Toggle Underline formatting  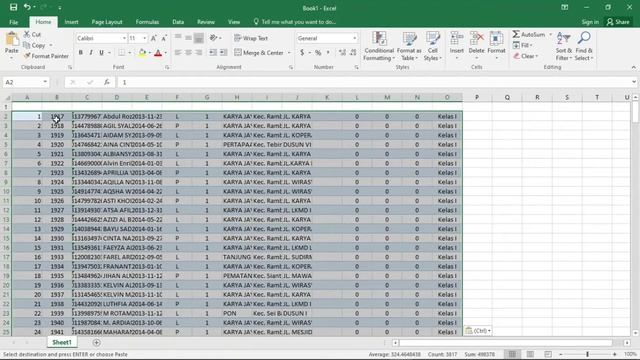[x=101, y=53]
